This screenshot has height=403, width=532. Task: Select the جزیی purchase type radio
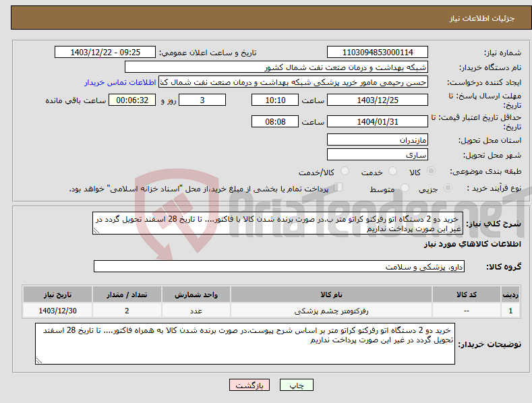coord(448,187)
